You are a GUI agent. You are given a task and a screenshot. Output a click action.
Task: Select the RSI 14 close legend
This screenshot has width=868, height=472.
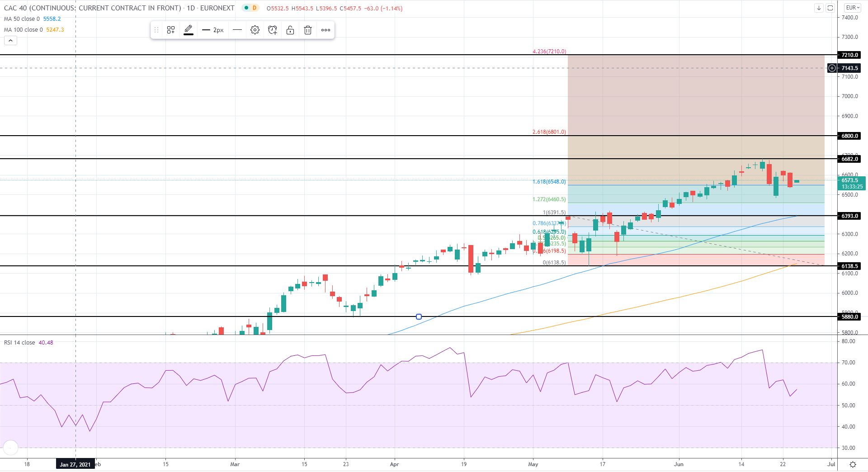pyautogui.click(x=19, y=343)
